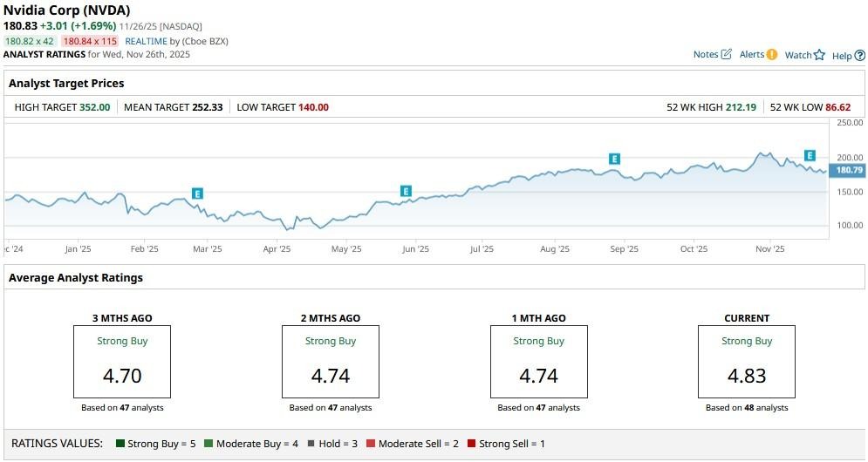Open the Help question mark icon
Viewport: 868px width, 462px height.
tap(860, 55)
